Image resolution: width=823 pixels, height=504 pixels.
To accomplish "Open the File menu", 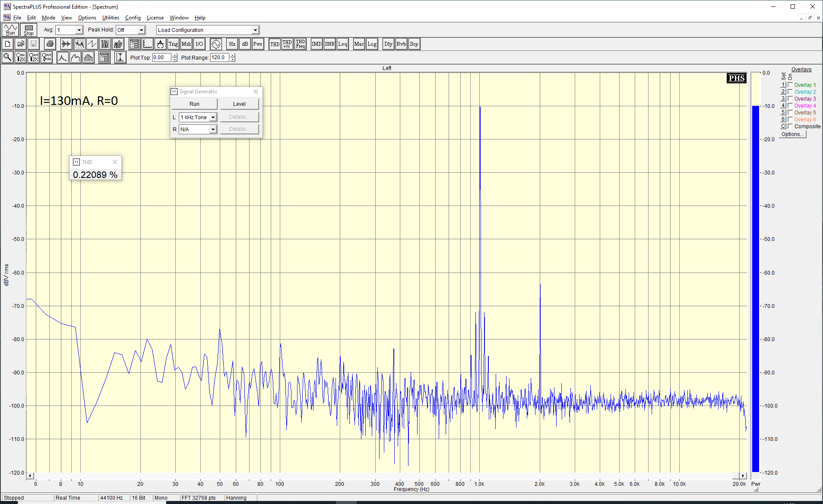I will pyautogui.click(x=17, y=18).
